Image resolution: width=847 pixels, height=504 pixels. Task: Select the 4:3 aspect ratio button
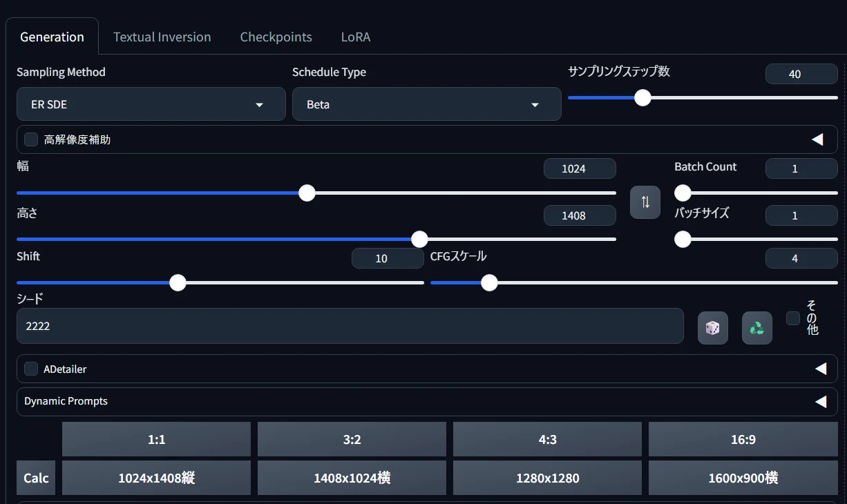pos(548,439)
